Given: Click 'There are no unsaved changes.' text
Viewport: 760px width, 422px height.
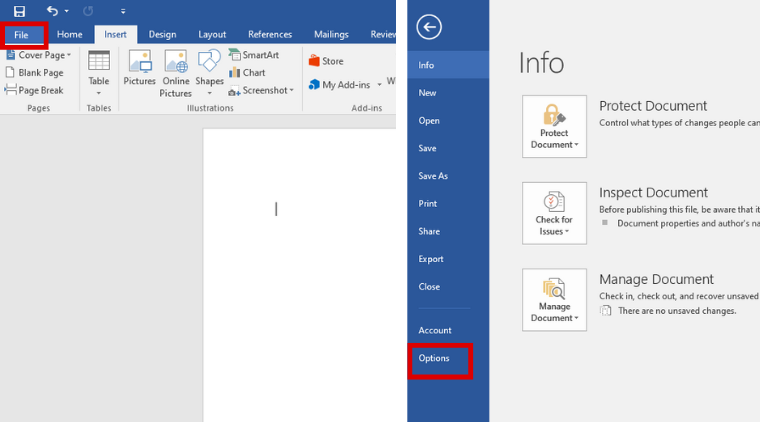Looking at the screenshot, I should pyautogui.click(x=677, y=311).
